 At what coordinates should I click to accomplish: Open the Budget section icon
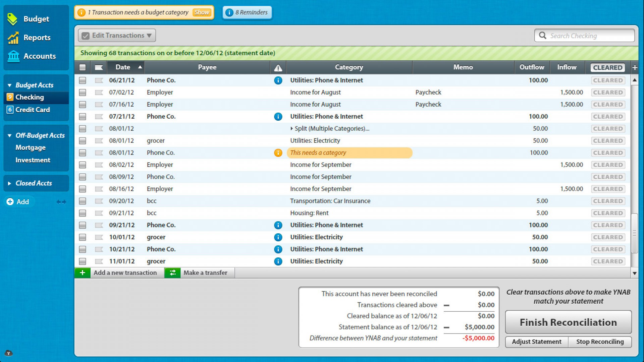pyautogui.click(x=12, y=19)
